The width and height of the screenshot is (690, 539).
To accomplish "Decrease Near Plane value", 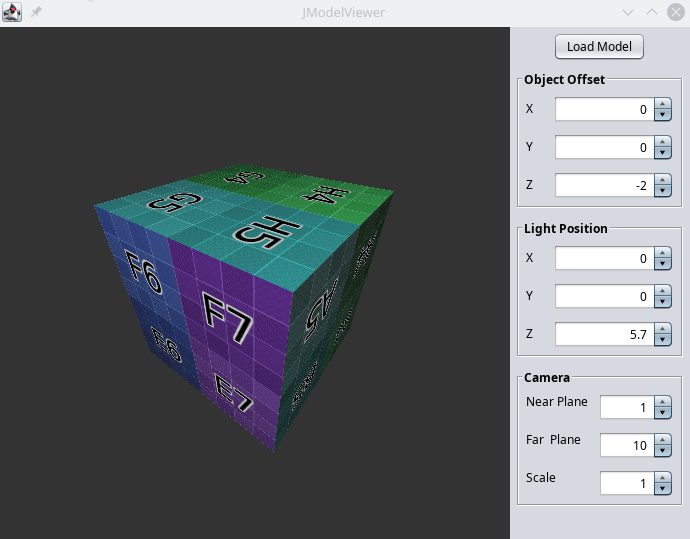I will pos(663,413).
